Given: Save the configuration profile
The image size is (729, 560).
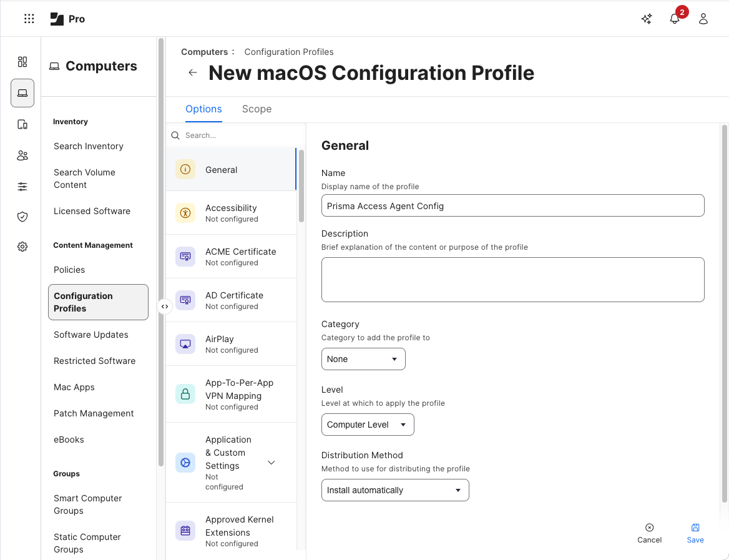Looking at the screenshot, I should coord(695,533).
